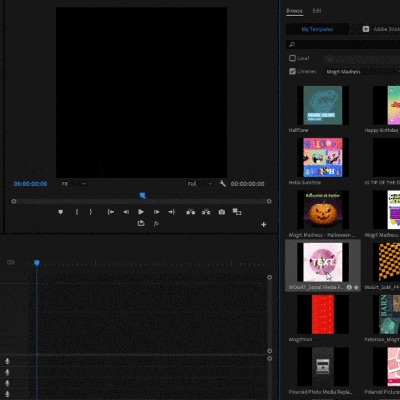
Task: Click the Mark In bracket button
Action: pyautogui.click(x=77, y=212)
